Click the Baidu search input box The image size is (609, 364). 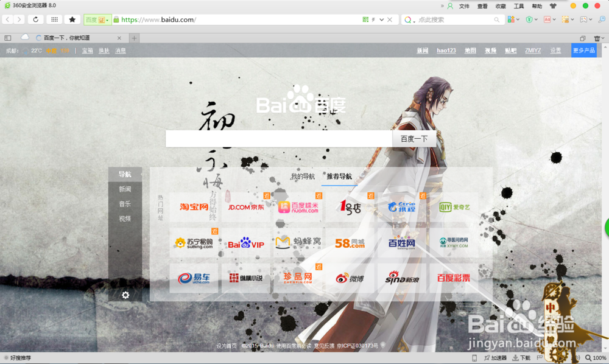pos(279,139)
